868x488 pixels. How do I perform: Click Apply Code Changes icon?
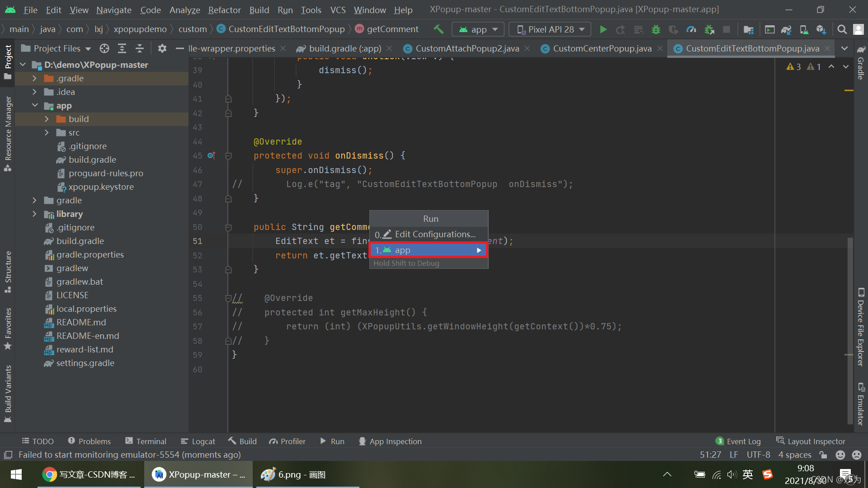click(638, 29)
